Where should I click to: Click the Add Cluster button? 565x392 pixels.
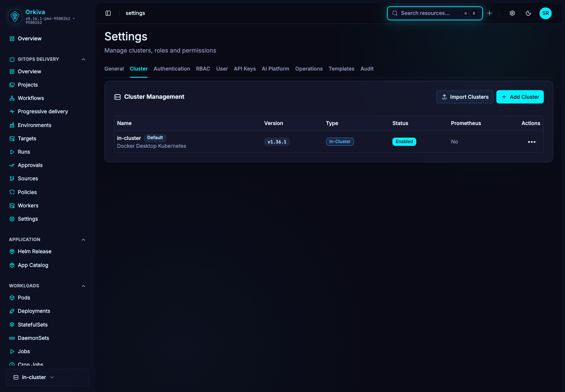click(x=520, y=97)
